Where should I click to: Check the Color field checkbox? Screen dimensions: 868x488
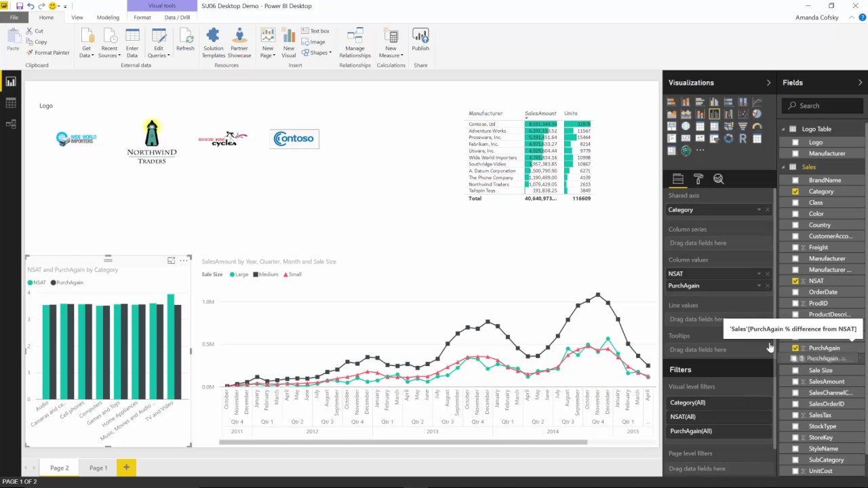point(795,213)
